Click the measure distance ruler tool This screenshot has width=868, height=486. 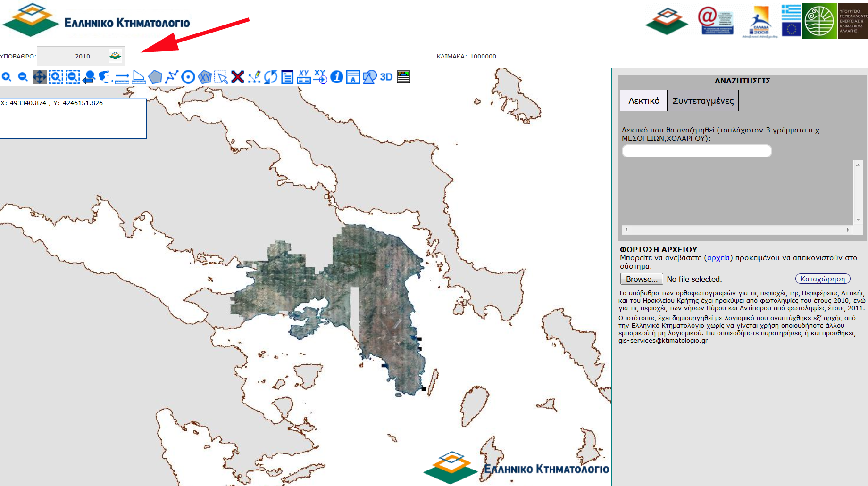coord(122,77)
